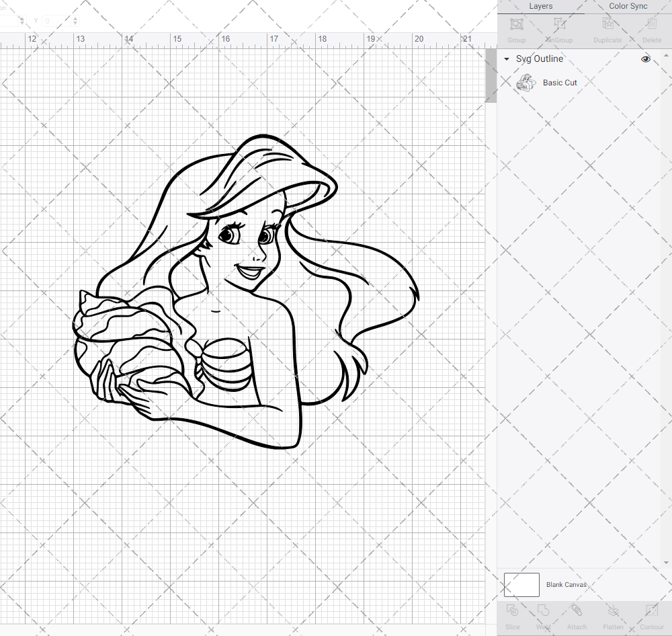Screen dimensions: 672x636
Task: Open the Layers tab
Action: [x=540, y=6]
